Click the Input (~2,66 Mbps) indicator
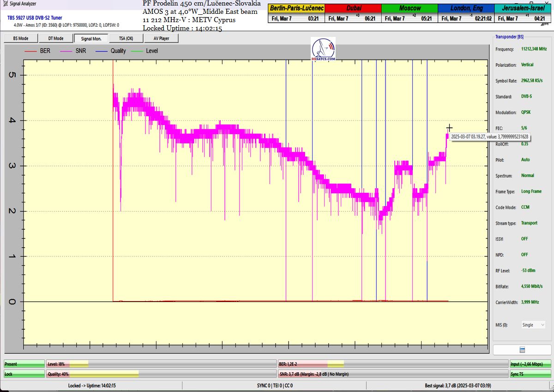 point(530,364)
